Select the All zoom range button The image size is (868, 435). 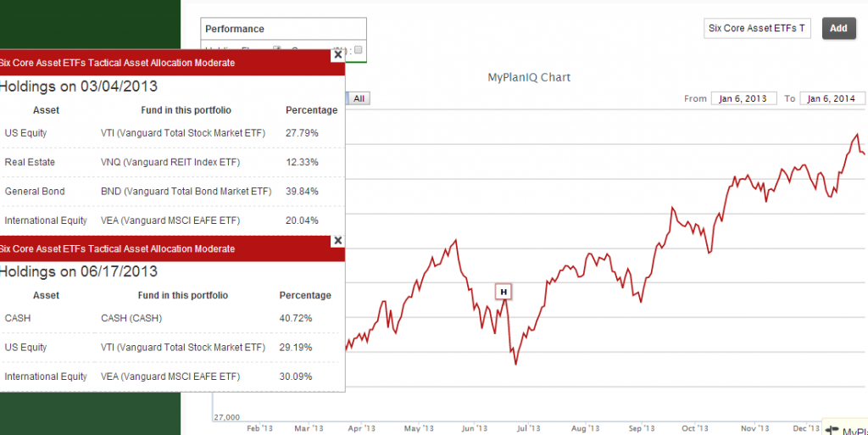click(359, 98)
